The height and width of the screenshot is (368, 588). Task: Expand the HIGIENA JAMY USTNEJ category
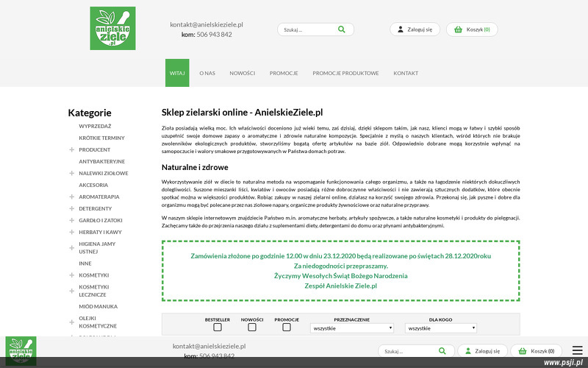click(x=71, y=248)
